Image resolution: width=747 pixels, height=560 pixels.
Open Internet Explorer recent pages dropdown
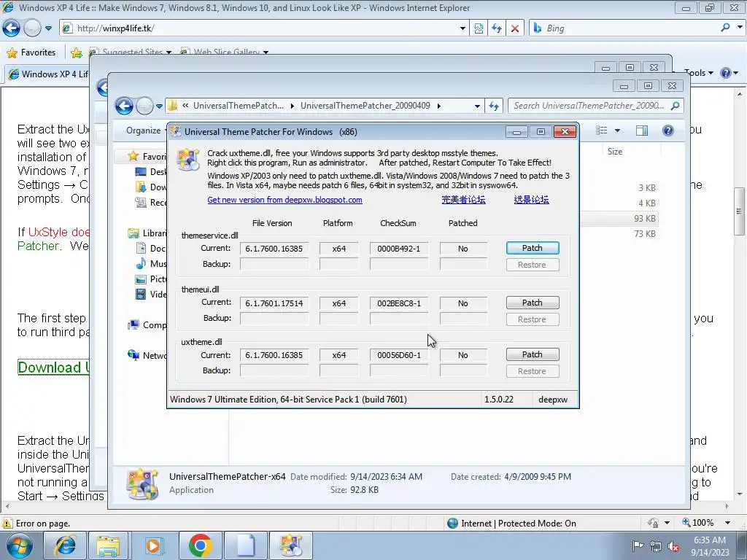49,28
